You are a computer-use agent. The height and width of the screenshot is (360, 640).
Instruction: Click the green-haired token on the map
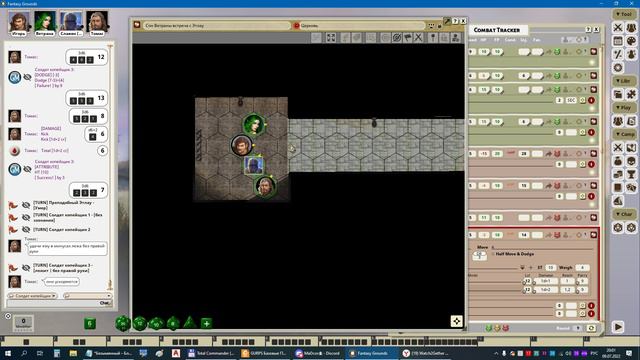pos(253,124)
